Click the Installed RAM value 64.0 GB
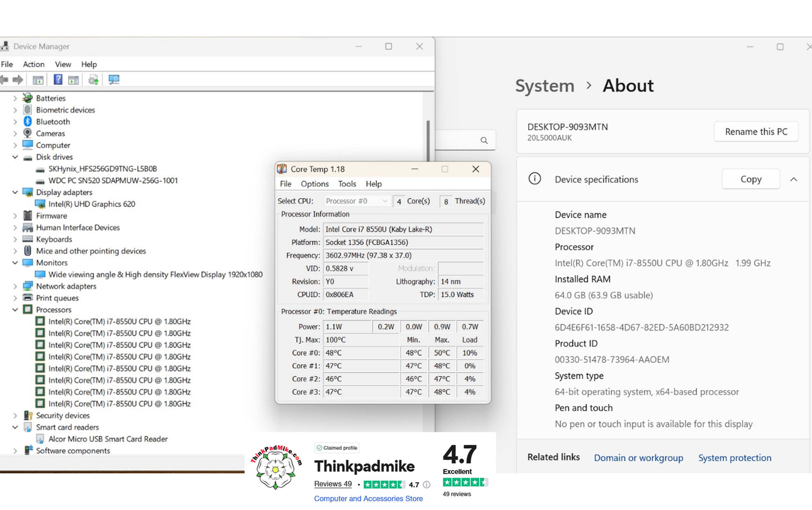The height and width of the screenshot is (510, 812). [604, 295]
